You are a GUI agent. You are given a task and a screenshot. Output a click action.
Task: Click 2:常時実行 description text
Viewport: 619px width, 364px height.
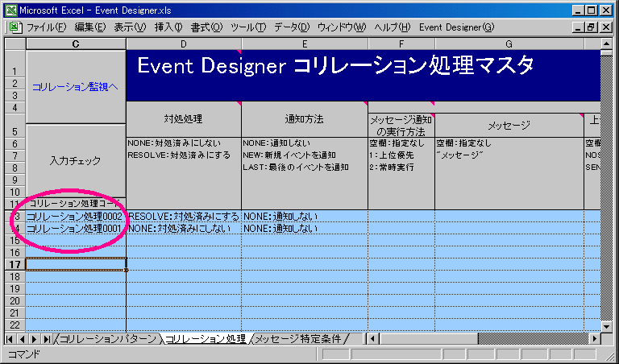click(x=391, y=168)
